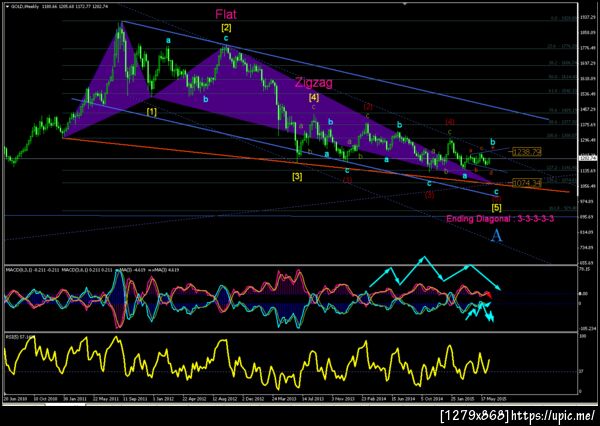Viewport: 600px width, 426px height.
Task: Click the current price tag on price axis
Action: [x=587, y=158]
